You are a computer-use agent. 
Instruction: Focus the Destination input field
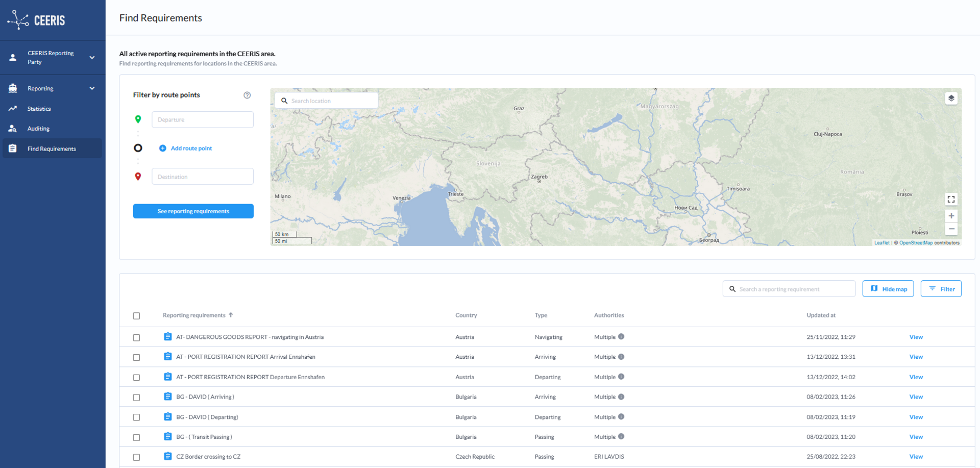click(x=203, y=177)
